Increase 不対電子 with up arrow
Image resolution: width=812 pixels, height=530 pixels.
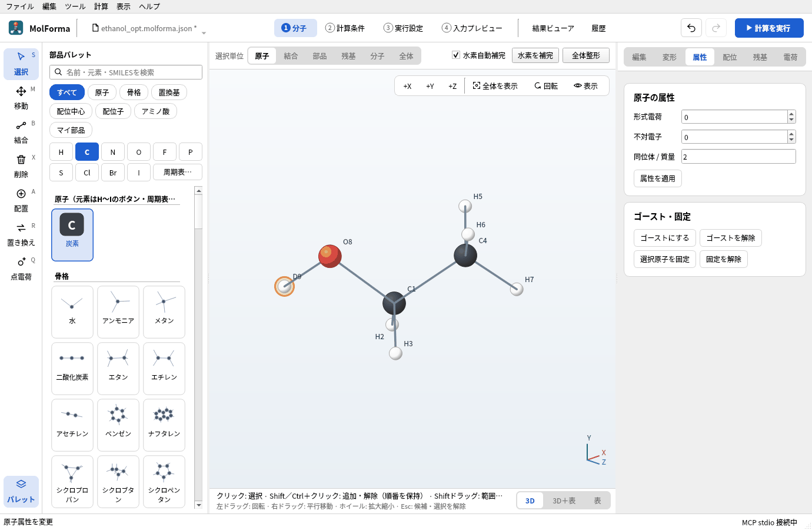tap(791, 134)
